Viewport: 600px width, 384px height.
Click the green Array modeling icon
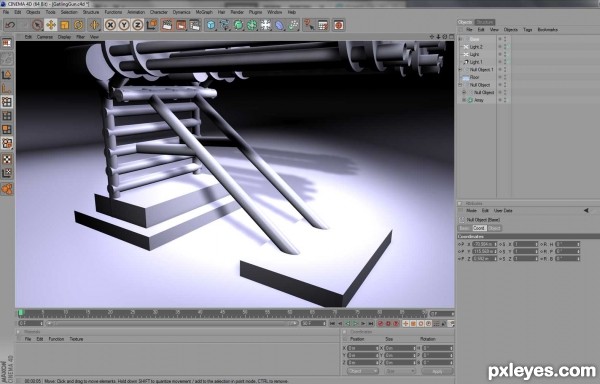click(252, 25)
